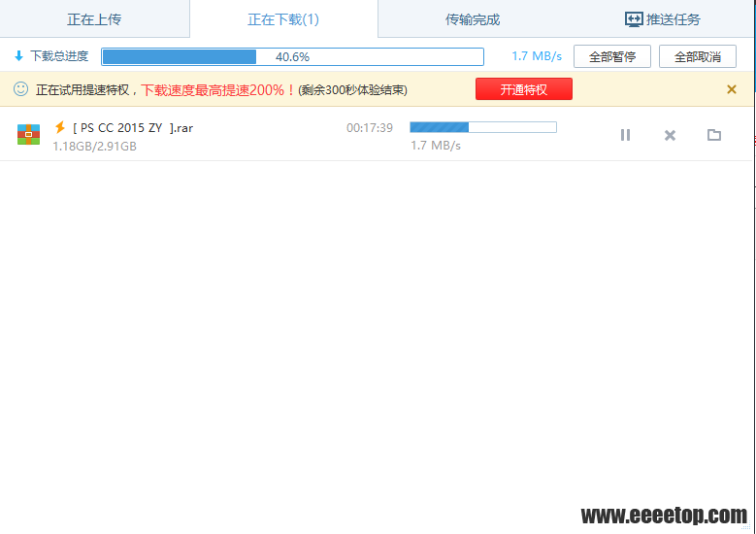The image size is (756, 534).
Task: Click the smiley icon in the banner
Action: [x=20, y=88]
